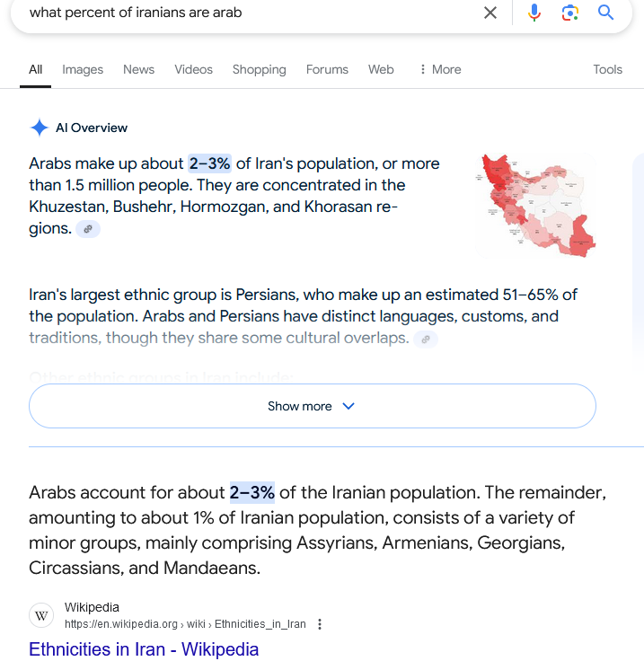Viewport: 644px width, 670px height.
Task: Switch to the News tab
Action: [138, 69]
